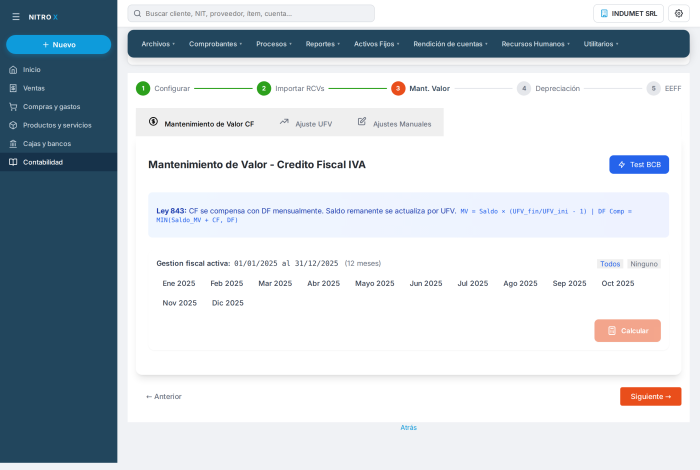This screenshot has height=470, width=700.
Task: Click the Contabilidad book icon
Action: tap(13, 162)
